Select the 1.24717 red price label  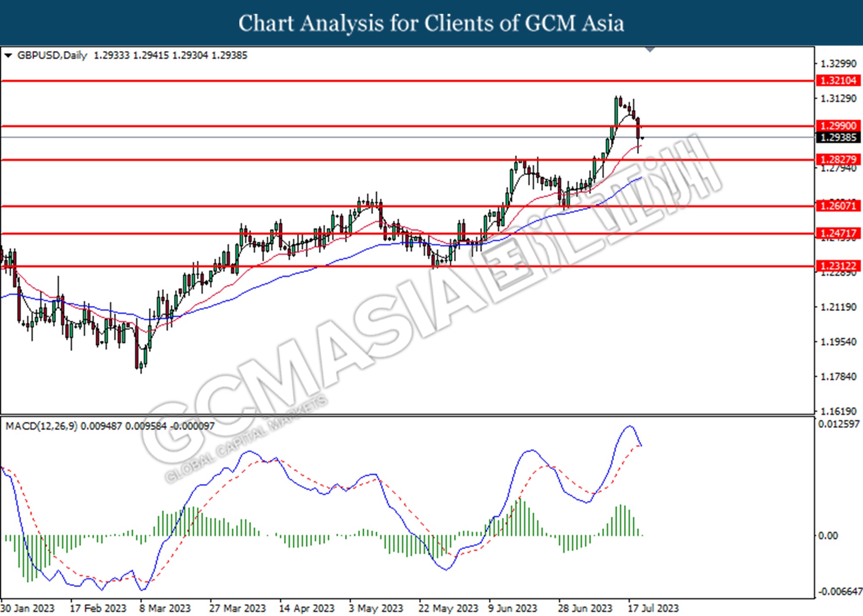pos(838,234)
